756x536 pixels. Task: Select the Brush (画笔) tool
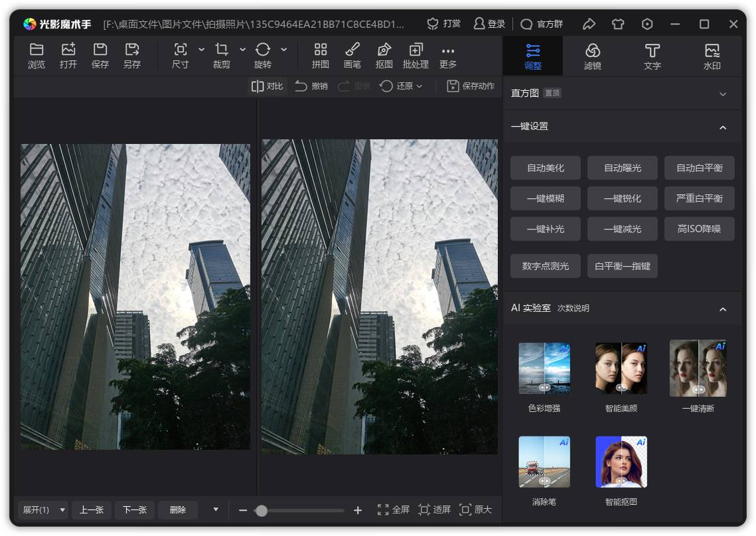[x=352, y=56]
